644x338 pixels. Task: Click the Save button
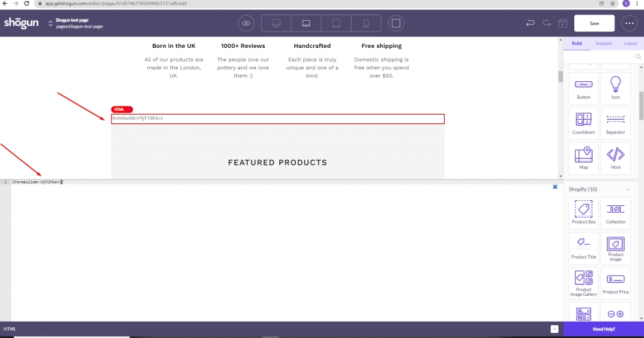click(594, 23)
